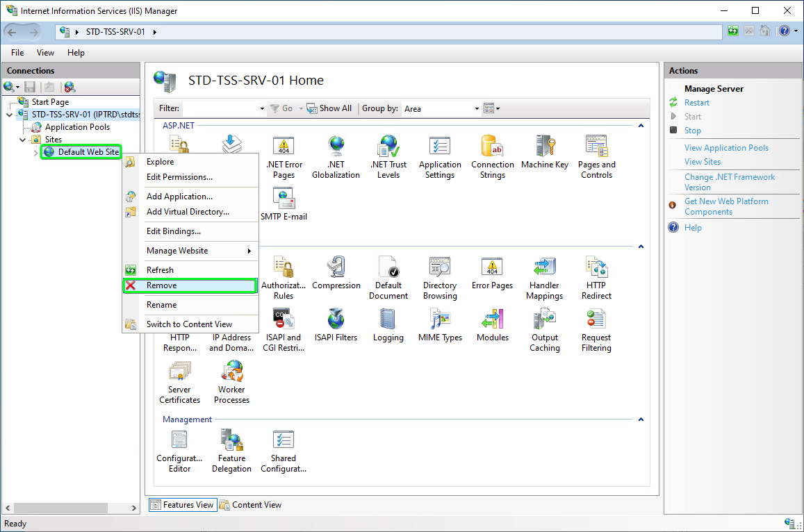The width and height of the screenshot is (804, 532).
Task: Open Worker Processes feature
Action: (232, 383)
